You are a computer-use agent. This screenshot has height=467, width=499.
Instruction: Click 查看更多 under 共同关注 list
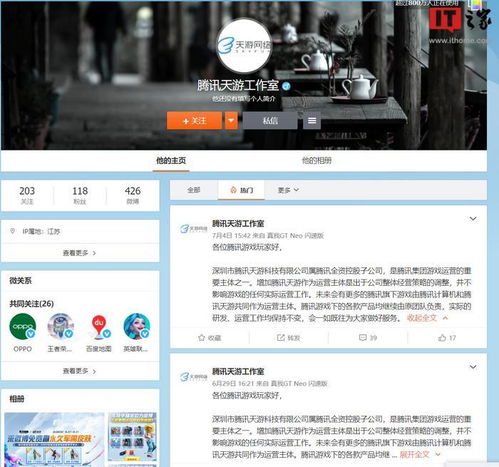tap(79, 371)
